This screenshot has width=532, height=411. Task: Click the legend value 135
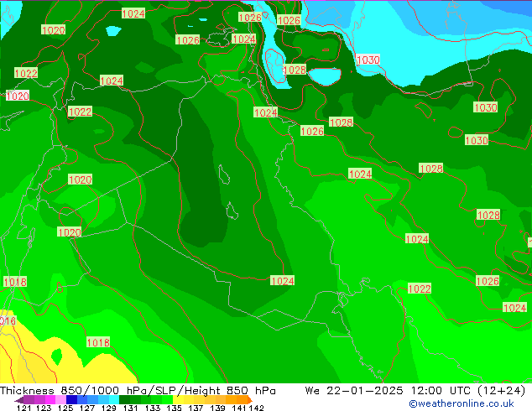click(174, 408)
